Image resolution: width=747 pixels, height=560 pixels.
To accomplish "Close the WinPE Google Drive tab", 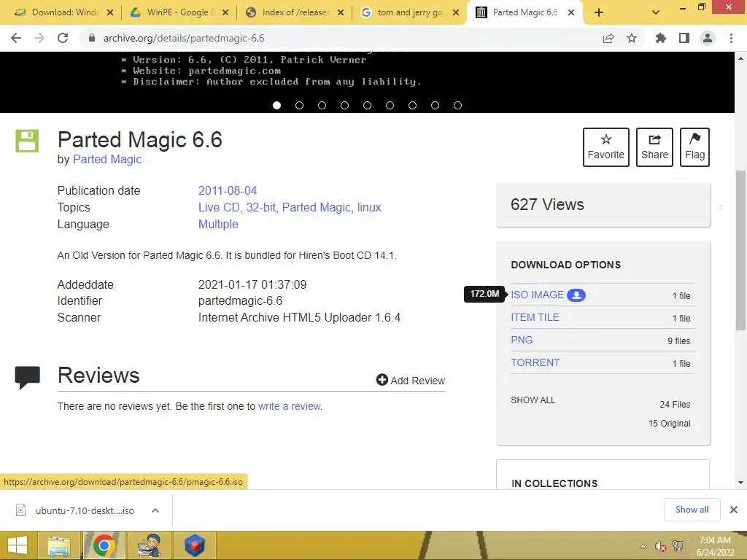I will pyautogui.click(x=225, y=13).
